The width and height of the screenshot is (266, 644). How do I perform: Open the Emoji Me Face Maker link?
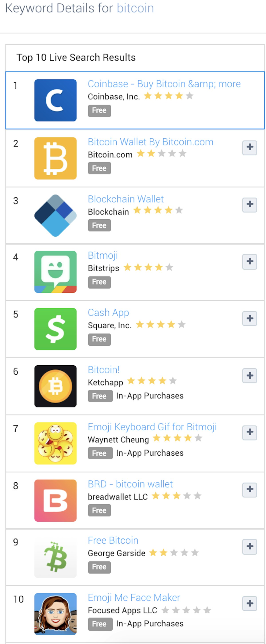coord(134,598)
